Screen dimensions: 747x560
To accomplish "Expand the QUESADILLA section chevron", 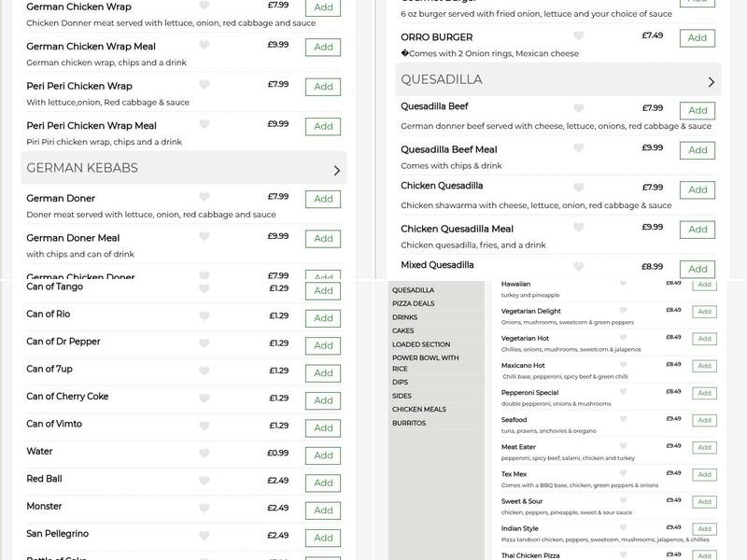I will tap(712, 81).
